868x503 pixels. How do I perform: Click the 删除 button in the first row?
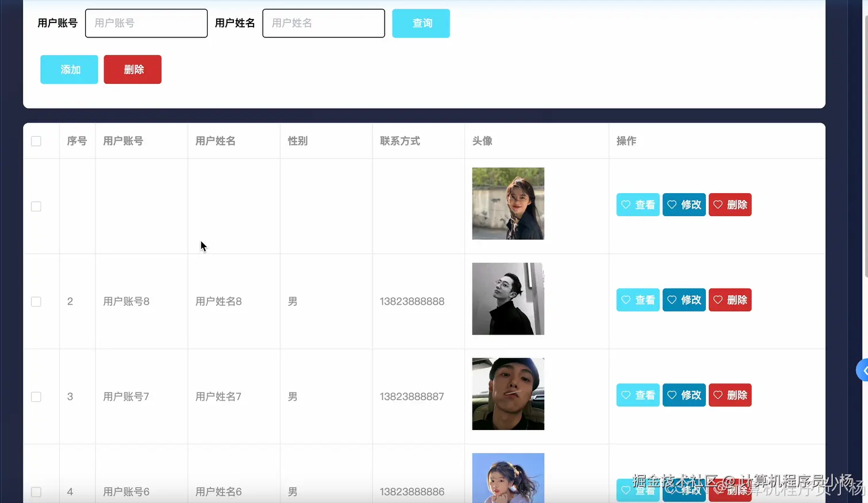pos(730,205)
